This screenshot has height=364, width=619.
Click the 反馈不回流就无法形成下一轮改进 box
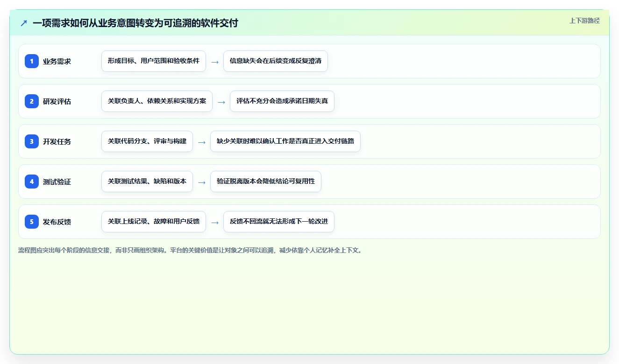(x=279, y=222)
